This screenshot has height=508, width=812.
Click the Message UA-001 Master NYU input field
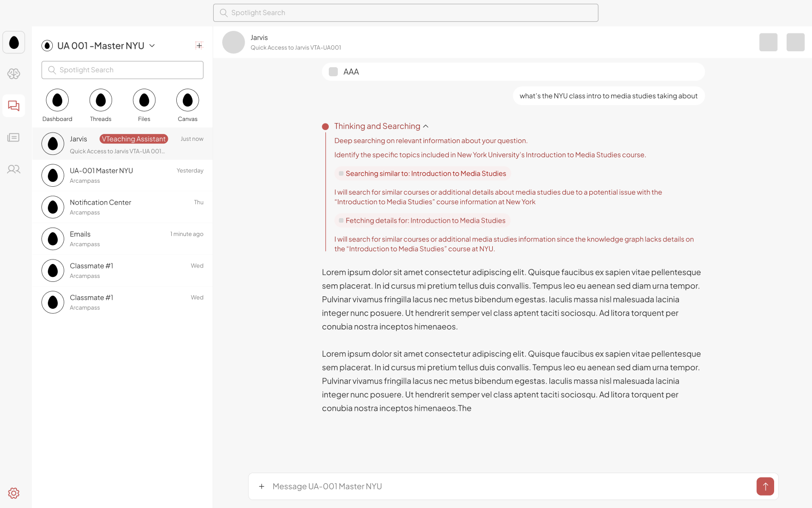[508, 487]
